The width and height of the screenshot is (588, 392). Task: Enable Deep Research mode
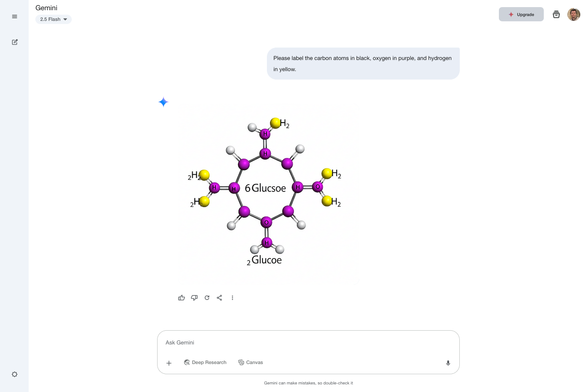pos(205,362)
